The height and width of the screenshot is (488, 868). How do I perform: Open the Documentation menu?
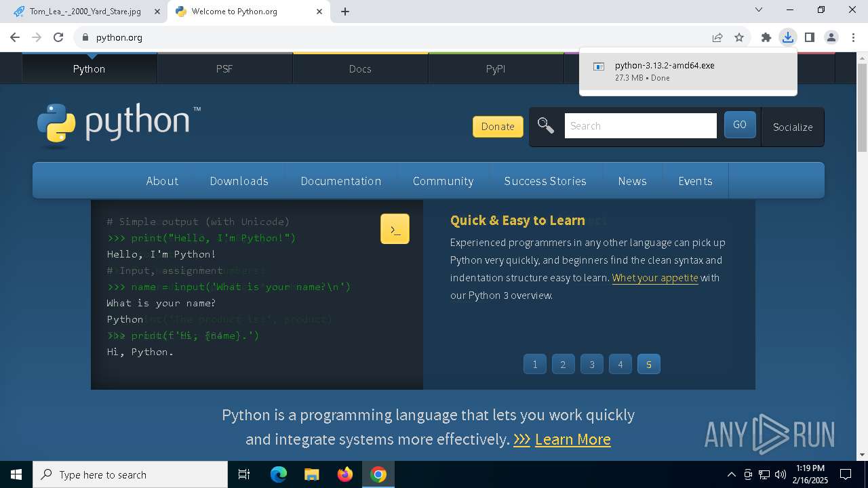point(341,181)
